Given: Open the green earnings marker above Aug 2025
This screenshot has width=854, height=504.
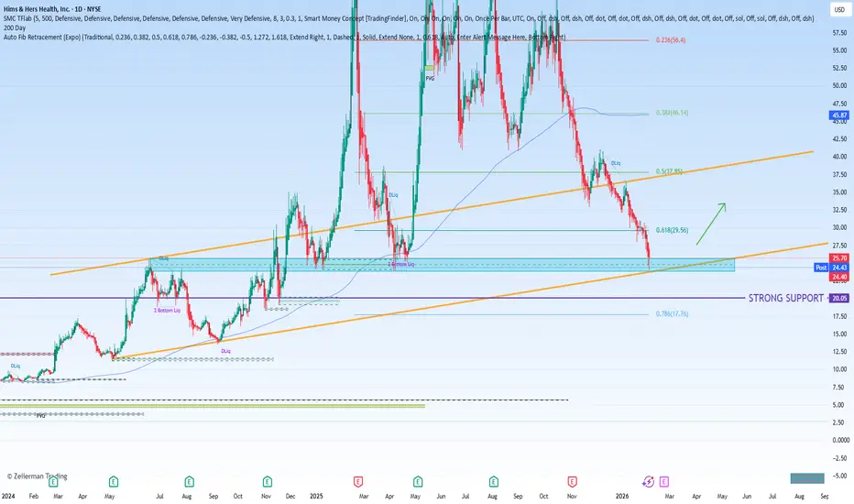Looking at the screenshot, I should point(493,482).
